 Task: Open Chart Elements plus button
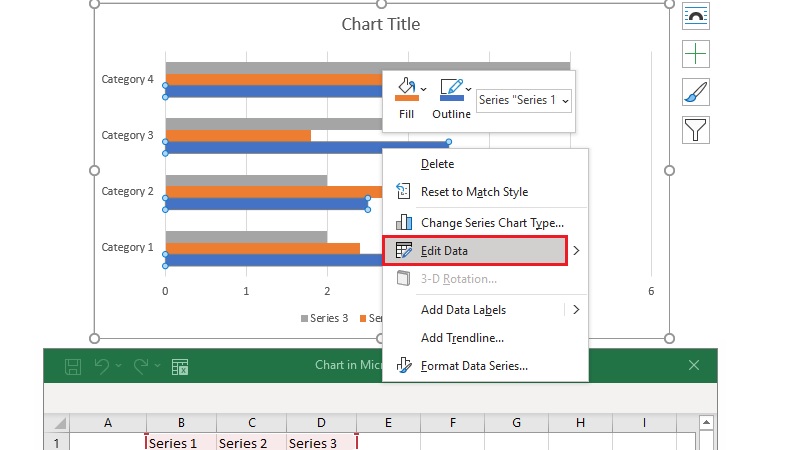point(695,54)
